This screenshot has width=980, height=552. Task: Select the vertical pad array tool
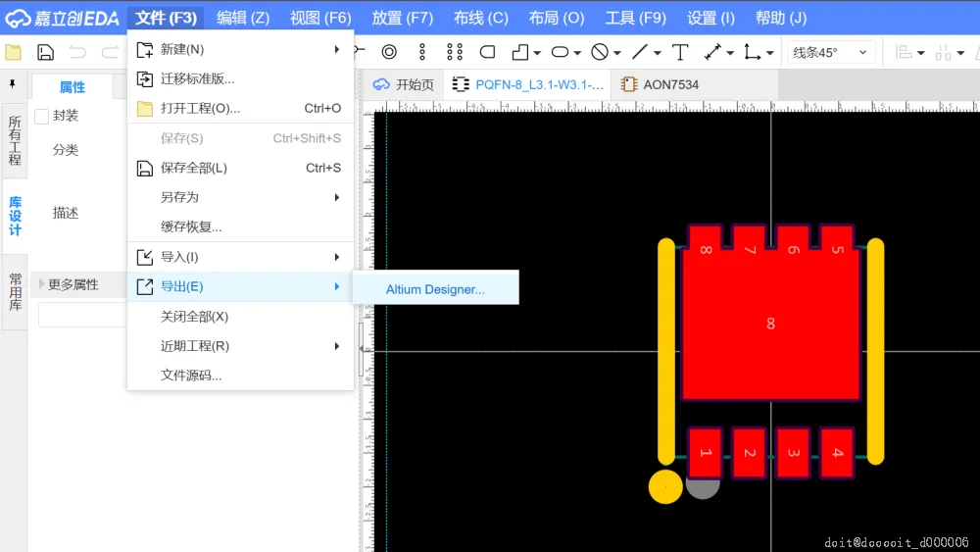tap(421, 52)
